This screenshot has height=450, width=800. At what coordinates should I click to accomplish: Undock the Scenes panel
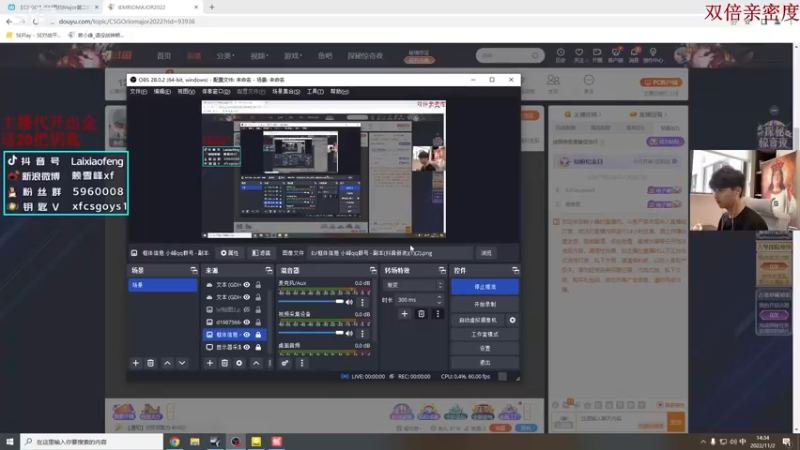[x=194, y=270]
